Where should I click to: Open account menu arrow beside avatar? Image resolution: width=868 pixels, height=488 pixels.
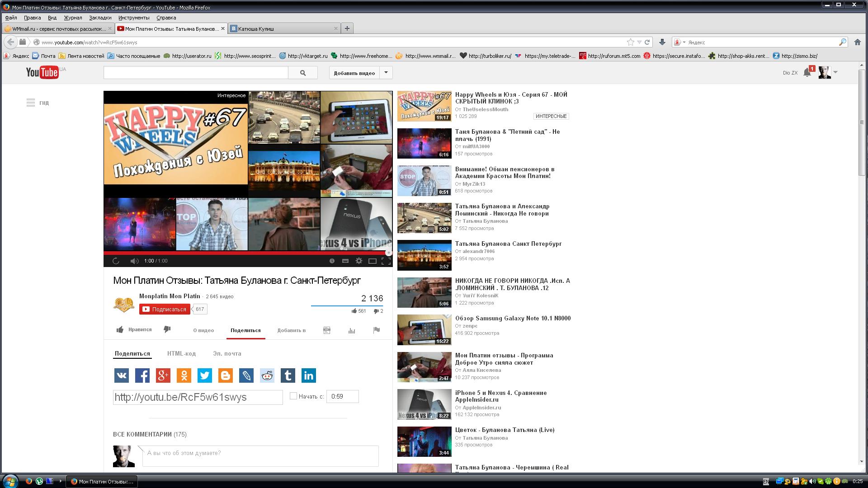[835, 72]
